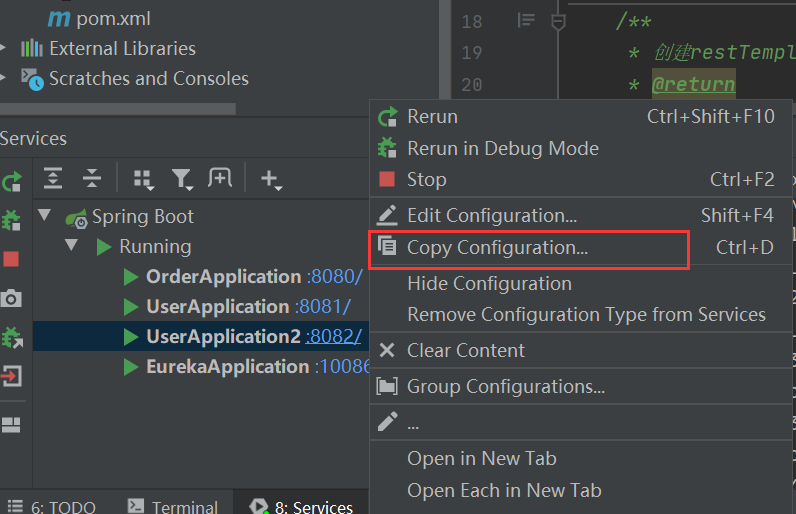796x514 pixels.
Task: Click Expand All in Services toolbar
Action: pyautogui.click(x=53, y=179)
